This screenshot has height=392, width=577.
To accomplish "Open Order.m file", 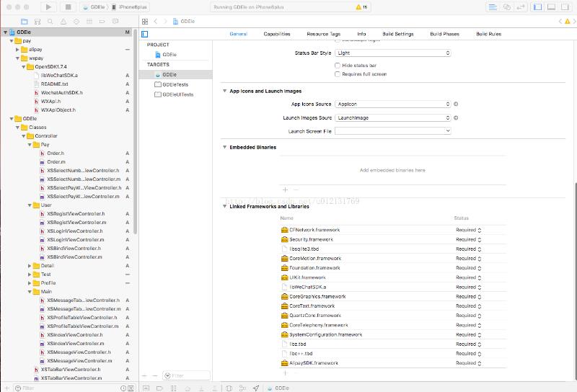I will tap(56, 162).
